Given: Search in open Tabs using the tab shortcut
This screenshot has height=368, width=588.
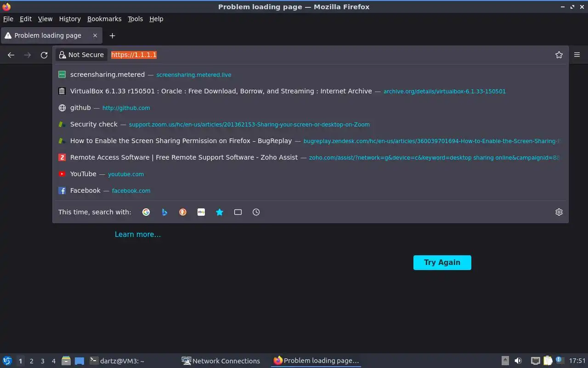Looking at the screenshot, I should [x=238, y=212].
